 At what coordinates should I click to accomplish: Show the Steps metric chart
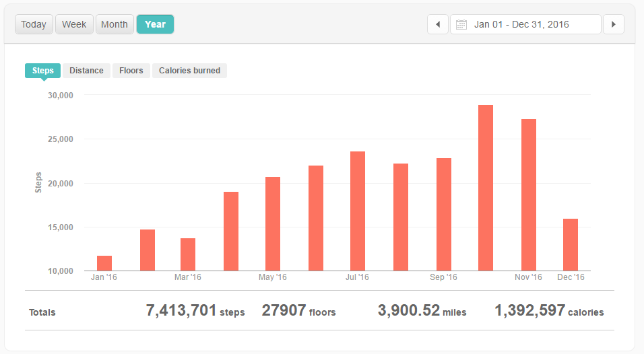pos(43,71)
